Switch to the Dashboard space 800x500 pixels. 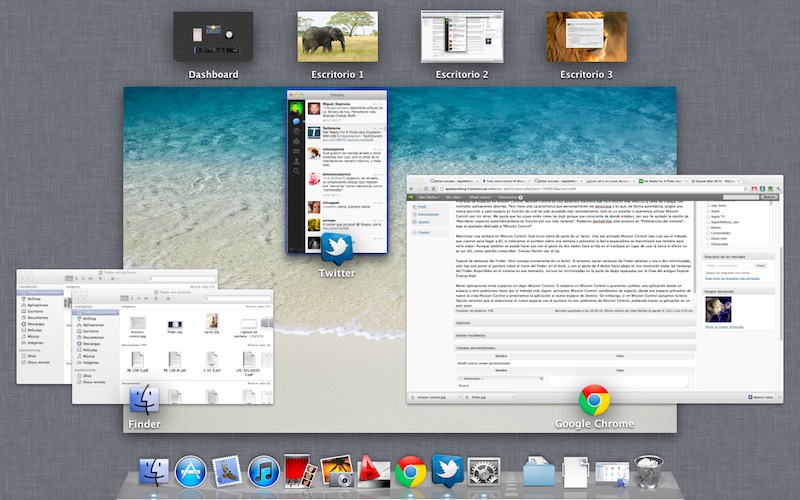coord(213,37)
